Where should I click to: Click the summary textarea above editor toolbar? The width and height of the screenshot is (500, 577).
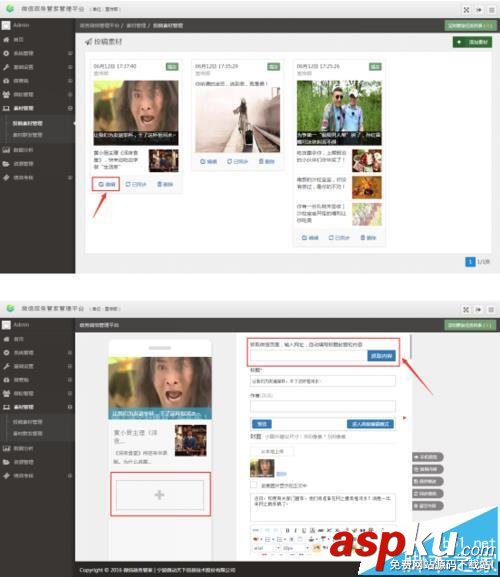(323, 507)
